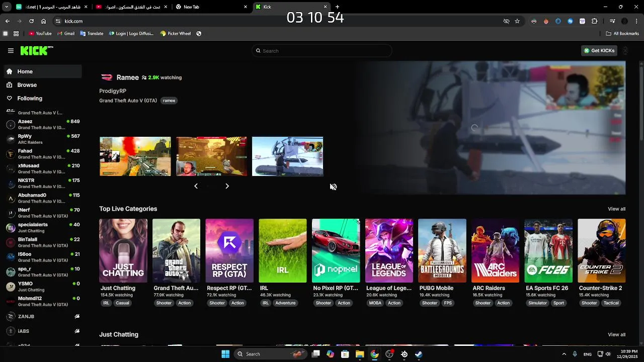The image size is (644, 362).
Task: Show hidden system tray icons chevron
Action: pyautogui.click(x=564, y=354)
